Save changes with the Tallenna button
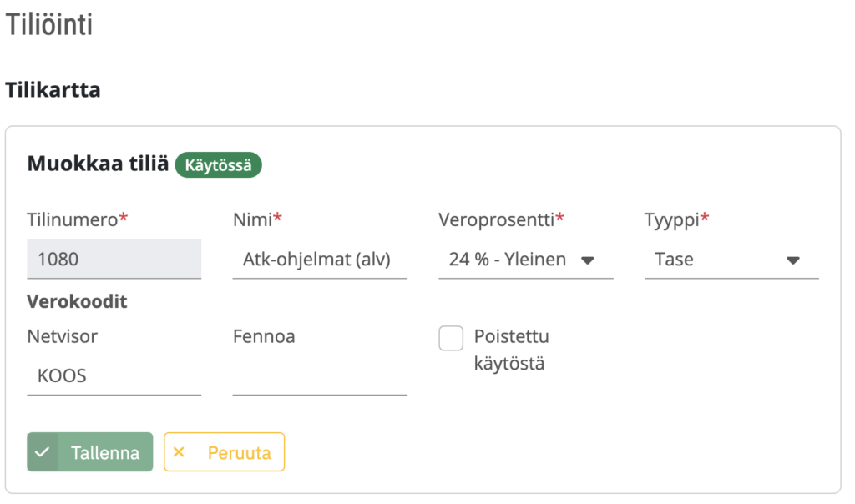Viewport: 855px width, 504px height. 90,451
